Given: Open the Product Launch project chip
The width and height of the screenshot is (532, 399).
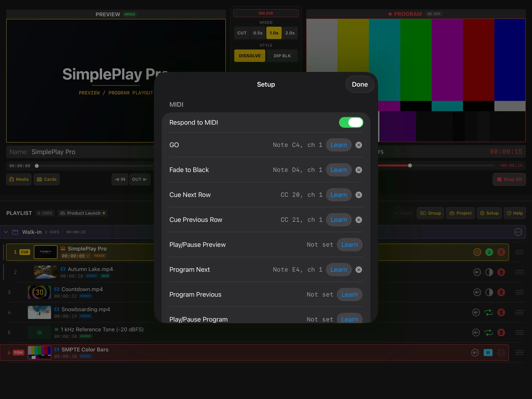Looking at the screenshot, I should click(82, 213).
